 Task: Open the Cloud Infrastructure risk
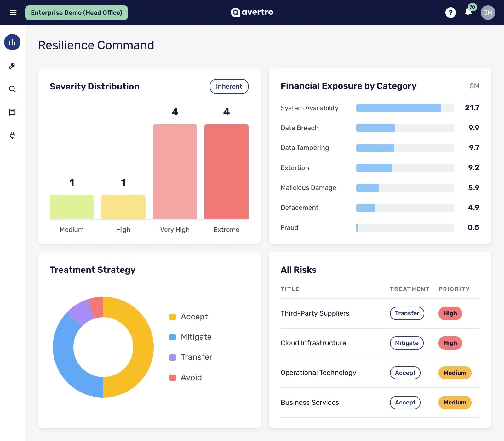coord(313,343)
